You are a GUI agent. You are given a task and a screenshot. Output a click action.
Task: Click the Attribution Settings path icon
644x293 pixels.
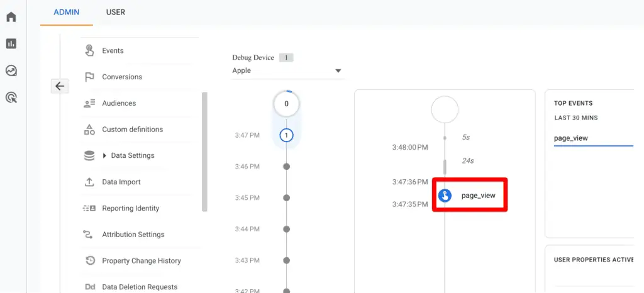[x=88, y=235]
